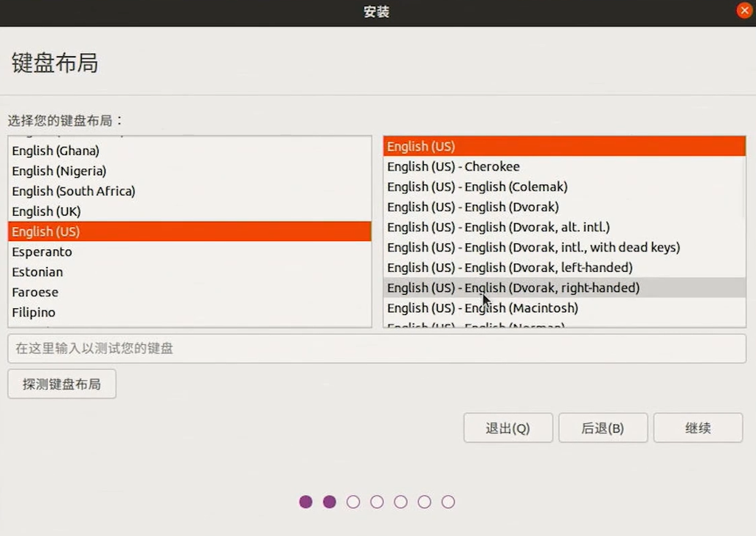Image resolution: width=756 pixels, height=536 pixels.
Task: Select English (Dvorak, alt. intl.) variant
Action: [x=564, y=227]
